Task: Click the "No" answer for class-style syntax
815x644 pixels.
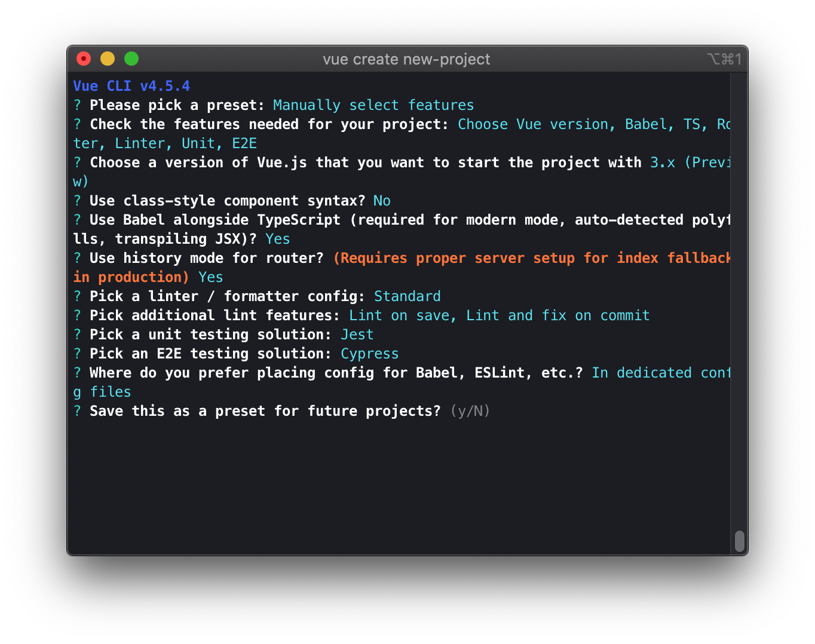Action: pos(382,201)
